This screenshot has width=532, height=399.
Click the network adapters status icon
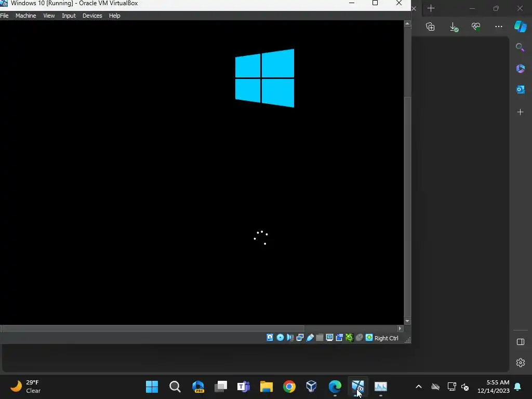click(x=300, y=338)
